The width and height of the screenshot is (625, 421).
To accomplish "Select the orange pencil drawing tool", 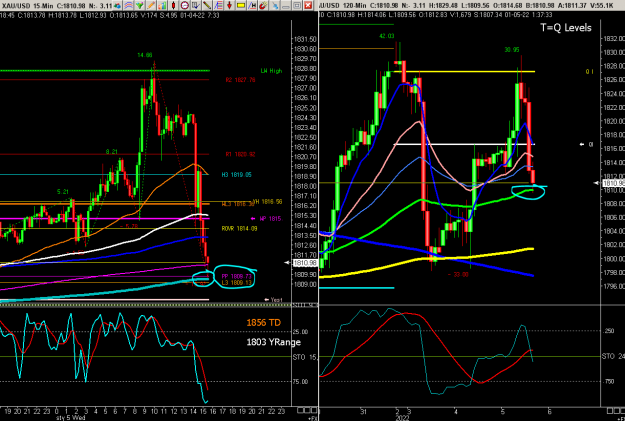I will (x=151, y=5).
